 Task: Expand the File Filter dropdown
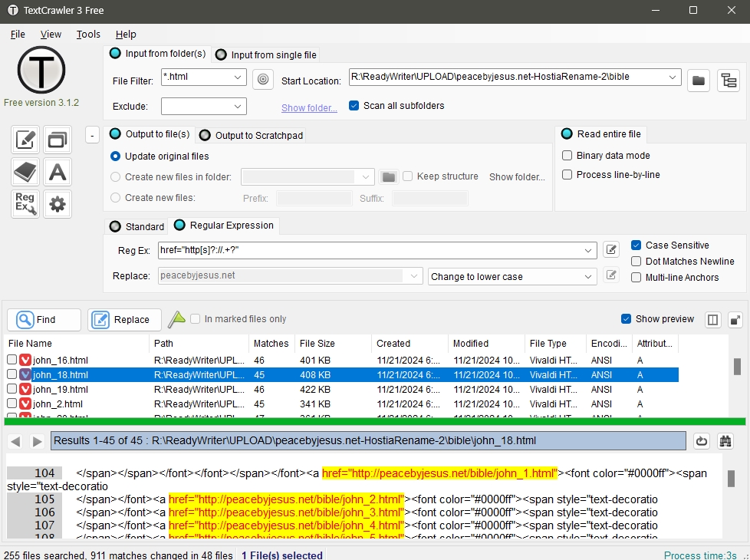[x=237, y=77]
